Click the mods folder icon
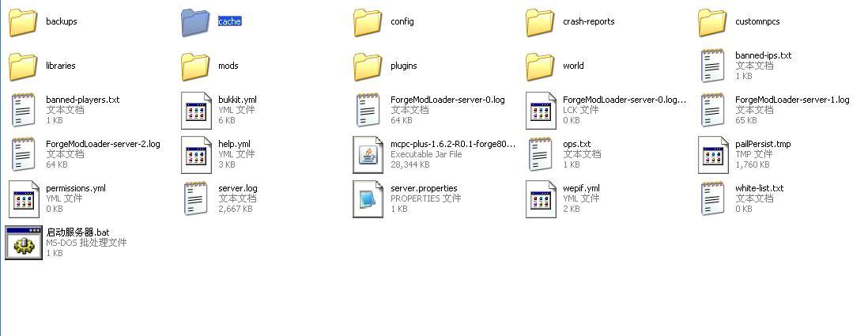868x336 pixels. (x=195, y=66)
